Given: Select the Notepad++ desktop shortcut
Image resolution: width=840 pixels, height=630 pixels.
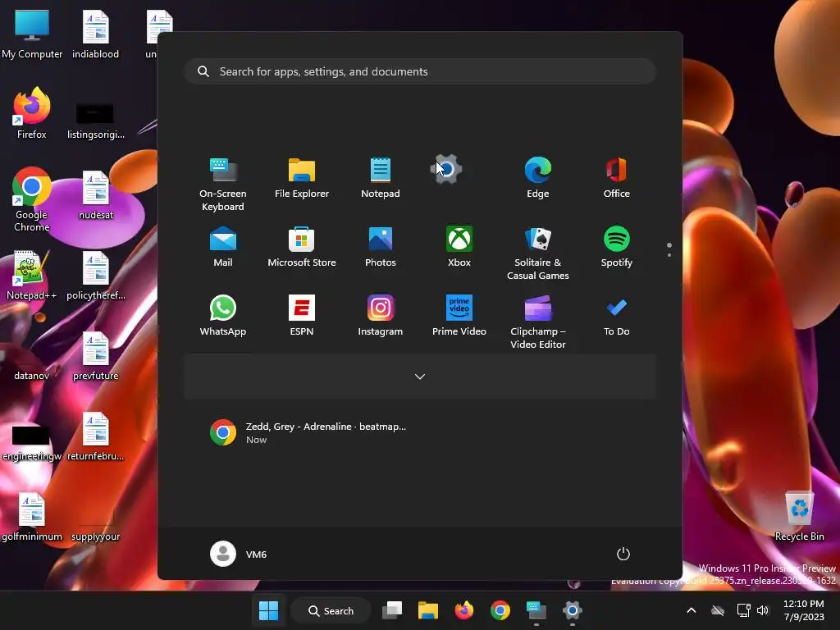Looking at the screenshot, I should tap(32, 275).
